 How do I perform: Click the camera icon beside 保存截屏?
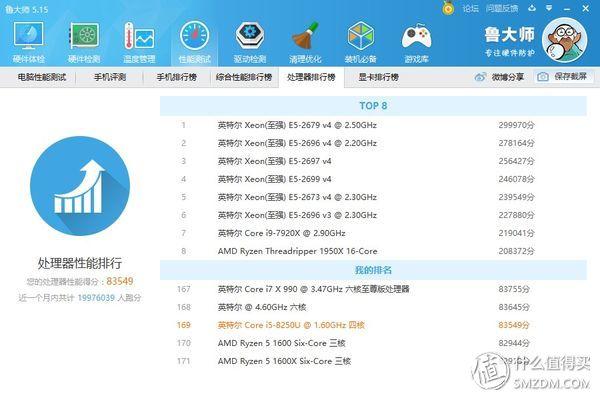(x=543, y=77)
